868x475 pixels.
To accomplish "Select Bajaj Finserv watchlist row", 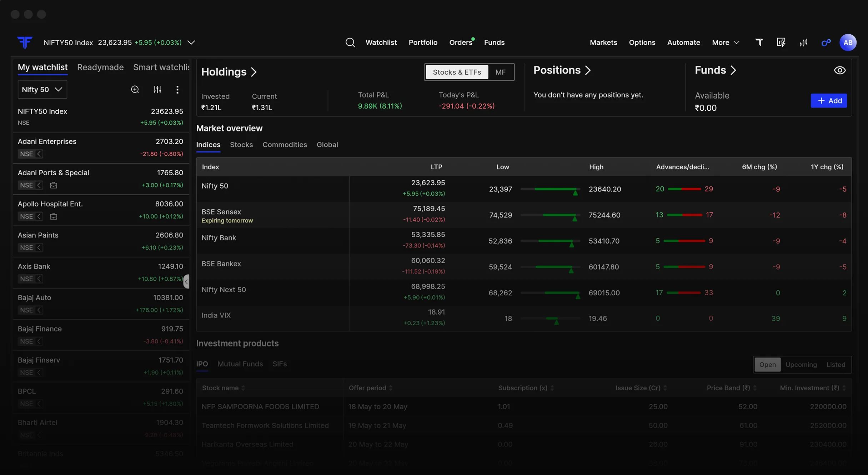I will [x=101, y=366].
